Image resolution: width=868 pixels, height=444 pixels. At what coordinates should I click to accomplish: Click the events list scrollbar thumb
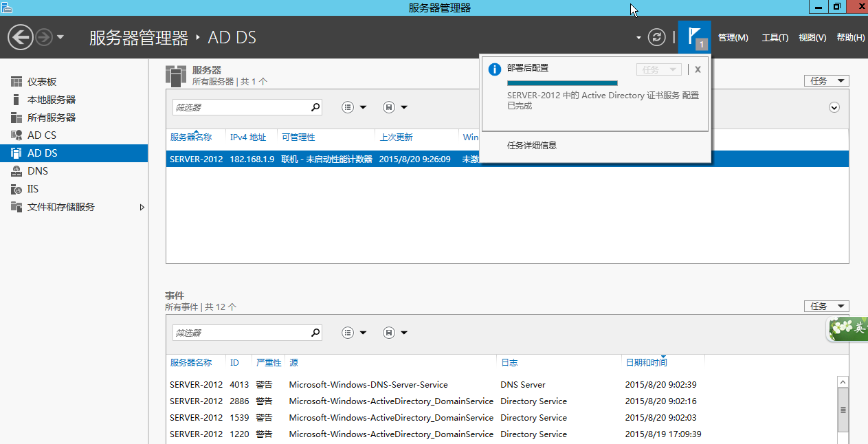843,410
